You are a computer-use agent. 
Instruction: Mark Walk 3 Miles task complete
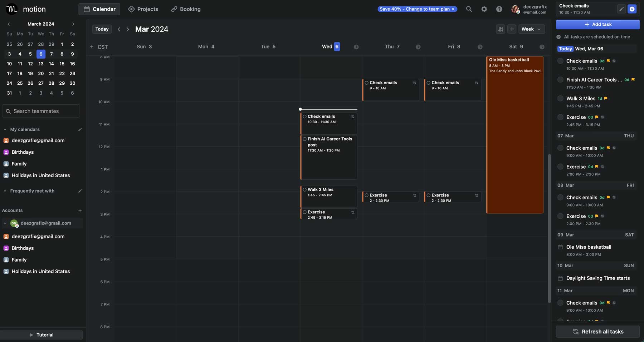560,99
